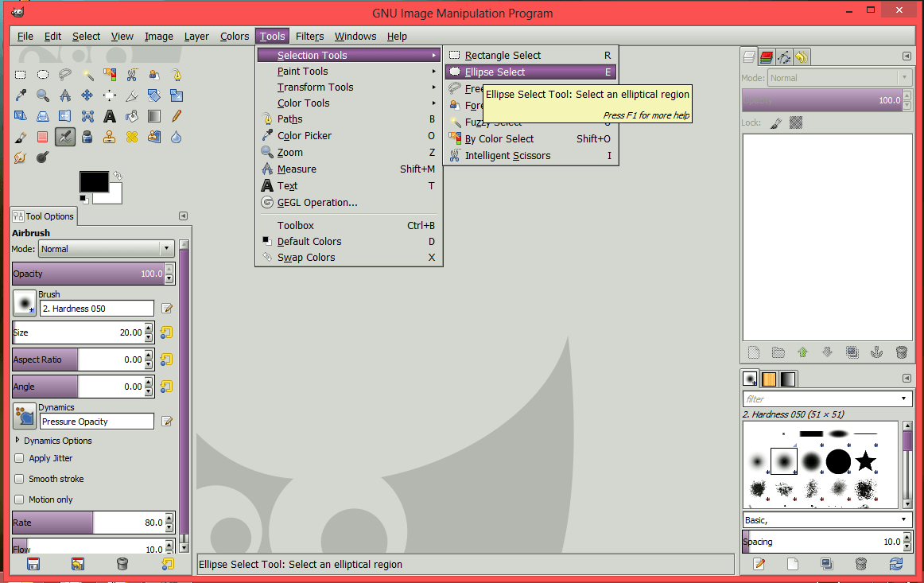The width and height of the screenshot is (924, 583).
Task: Choose Rectangle Select from the submenu
Action: 530,56
